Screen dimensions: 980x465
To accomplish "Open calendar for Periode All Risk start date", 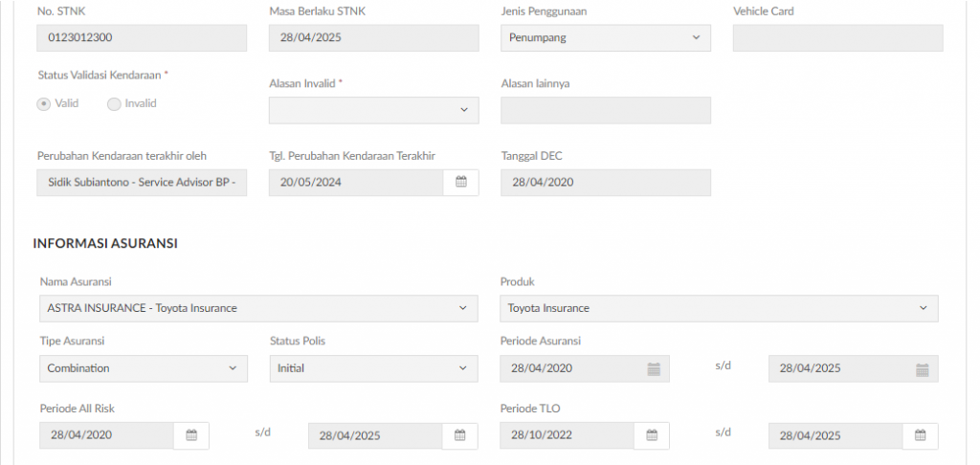I will coord(191,435).
